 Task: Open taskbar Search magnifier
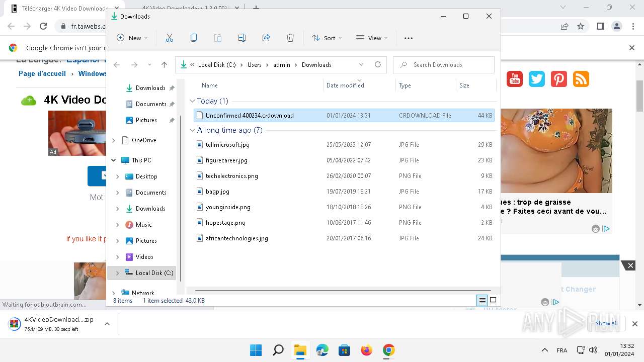278,350
